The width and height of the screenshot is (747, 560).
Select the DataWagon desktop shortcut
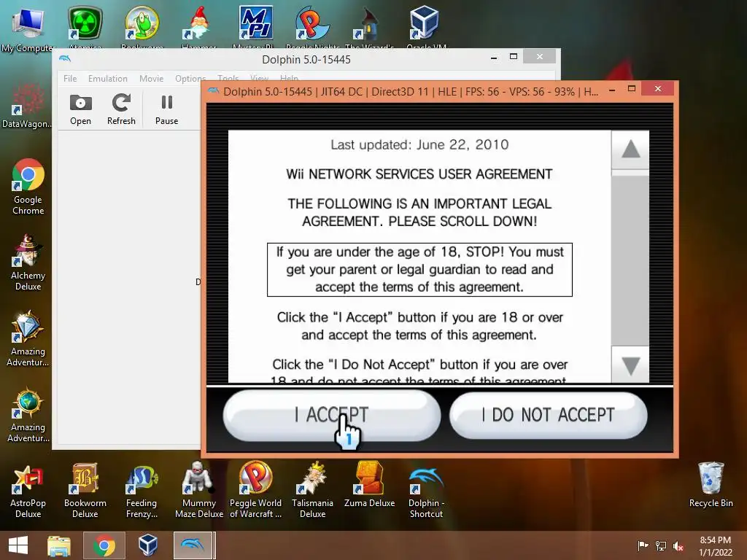click(27, 106)
